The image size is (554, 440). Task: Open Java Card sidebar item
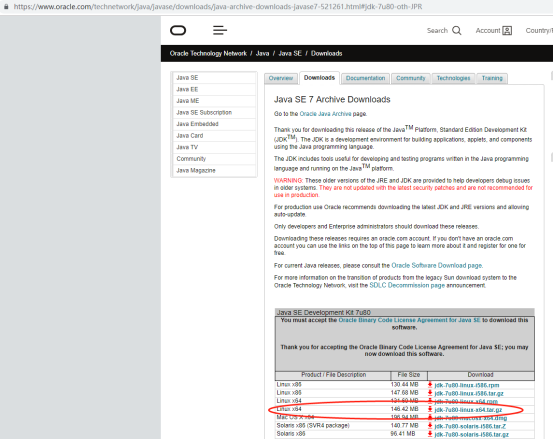pos(214,136)
